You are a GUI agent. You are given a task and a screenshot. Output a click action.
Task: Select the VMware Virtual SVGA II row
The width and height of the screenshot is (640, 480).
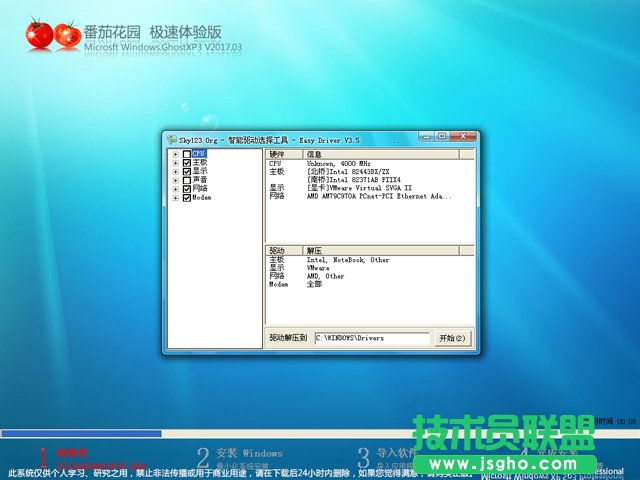[x=370, y=188]
